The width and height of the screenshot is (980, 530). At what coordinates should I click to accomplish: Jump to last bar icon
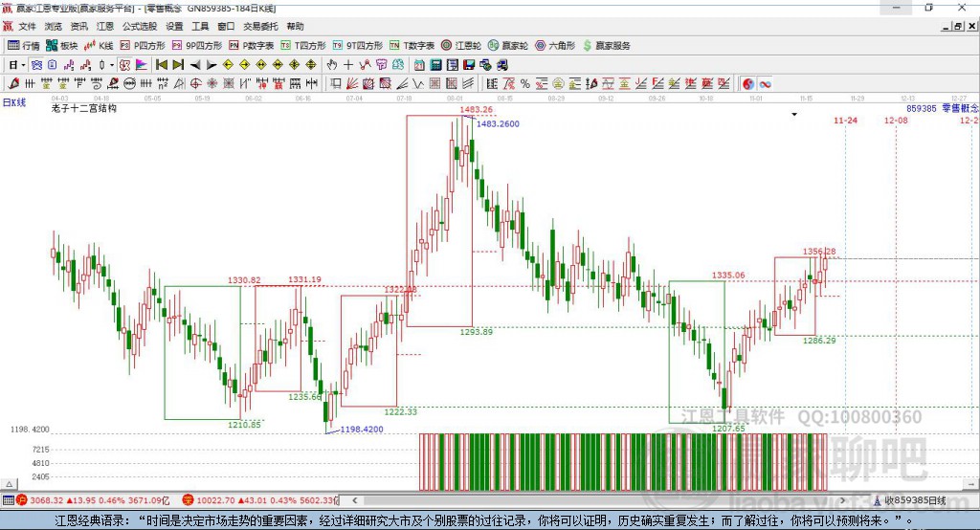(x=178, y=65)
